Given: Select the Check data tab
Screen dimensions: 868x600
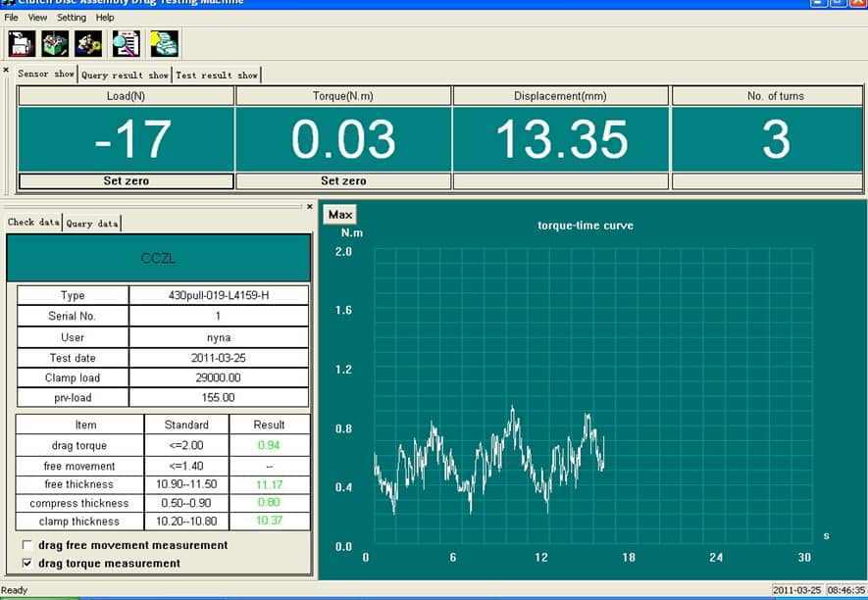Looking at the screenshot, I should coord(34,223).
